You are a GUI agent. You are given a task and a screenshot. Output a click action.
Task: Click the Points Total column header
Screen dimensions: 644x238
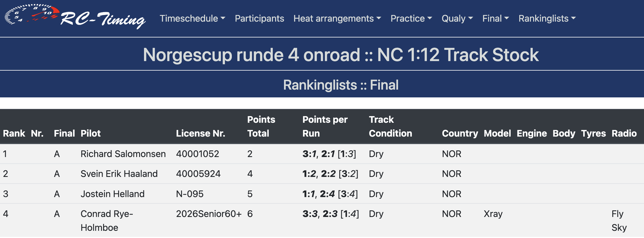(x=261, y=126)
